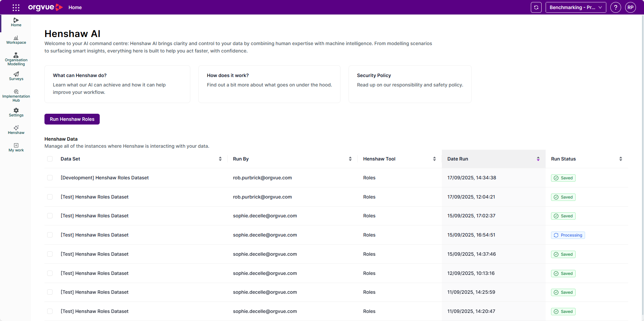Click Saved status for 11/09/2025, 14:25:59 run
The height and width of the screenshot is (321, 644).
click(563, 292)
